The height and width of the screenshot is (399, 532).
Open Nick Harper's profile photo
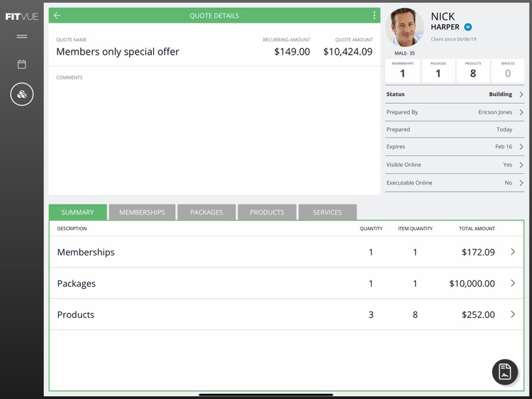tap(404, 27)
